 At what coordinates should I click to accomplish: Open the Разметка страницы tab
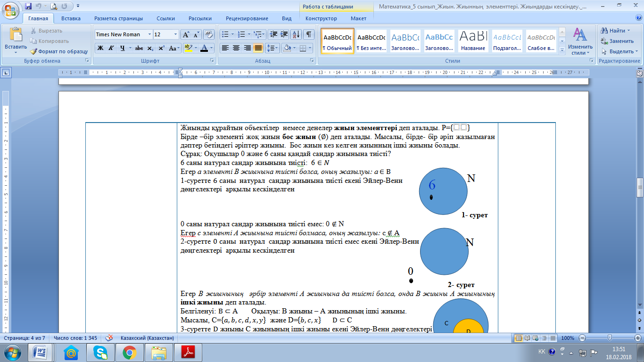118,18
